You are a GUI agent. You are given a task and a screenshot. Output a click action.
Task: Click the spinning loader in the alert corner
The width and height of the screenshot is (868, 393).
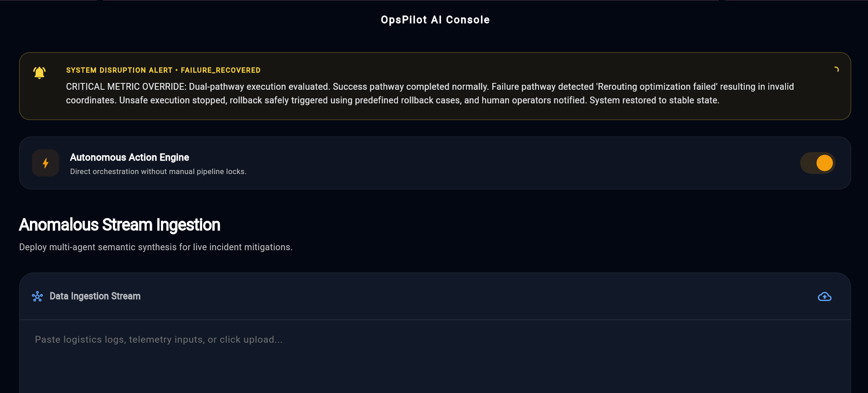click(x=836, y=69)
